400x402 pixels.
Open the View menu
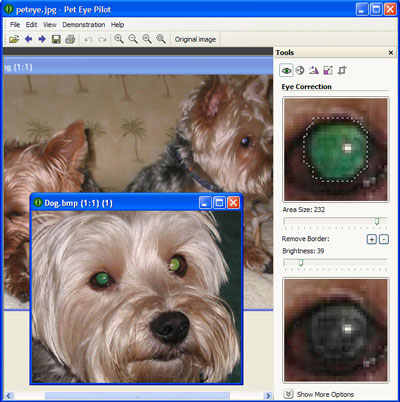pos(50,25)
